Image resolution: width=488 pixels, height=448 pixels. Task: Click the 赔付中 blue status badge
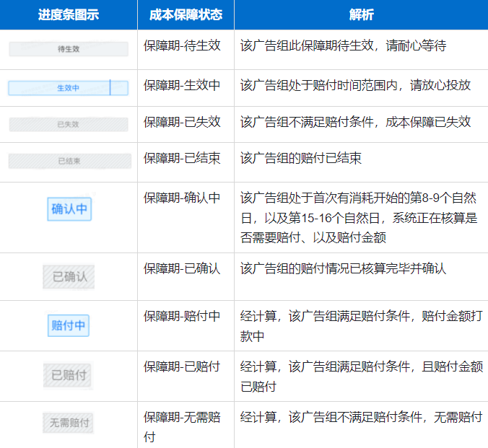(69, 325)
